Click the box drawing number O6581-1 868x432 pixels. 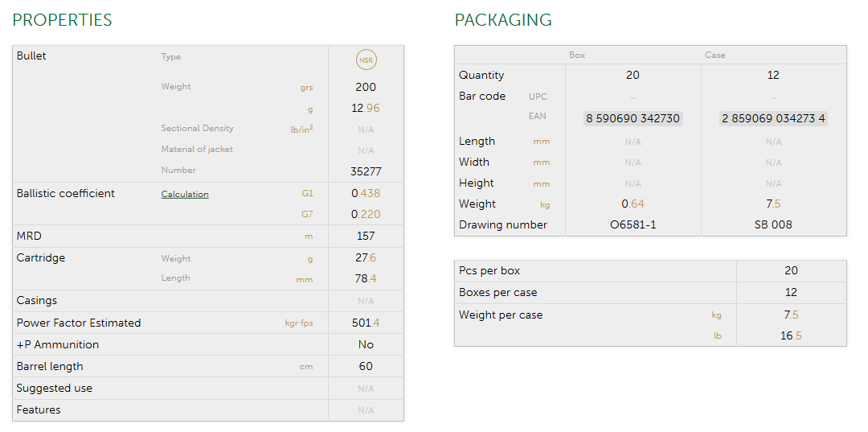coord(633,224)
